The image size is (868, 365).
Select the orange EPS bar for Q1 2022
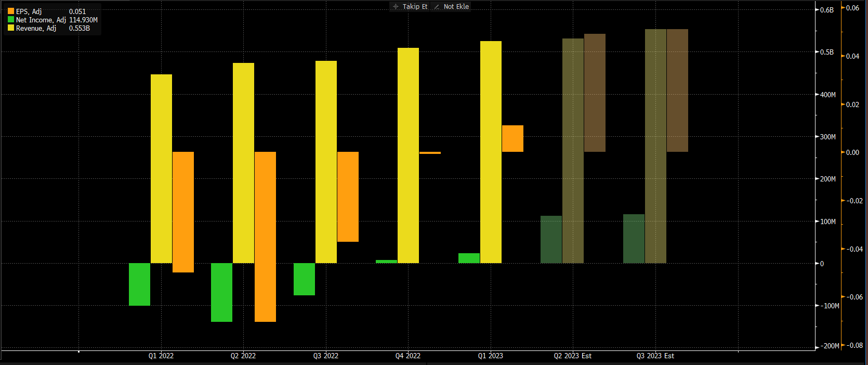(x=183, y=212)
